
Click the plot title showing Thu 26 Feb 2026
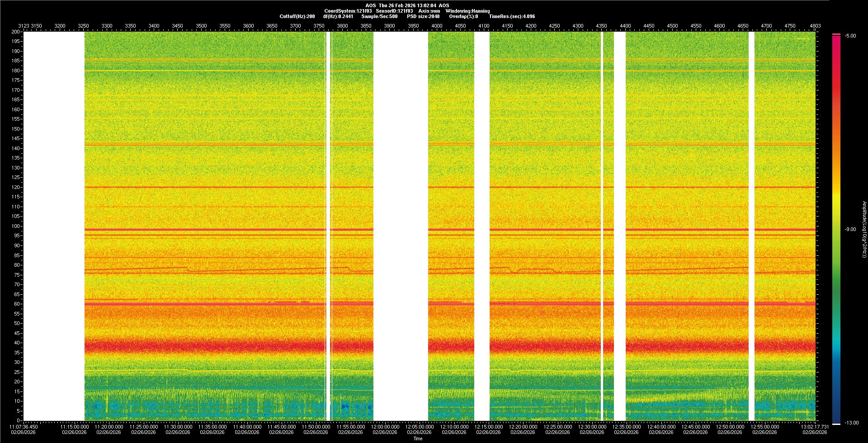(x=407, y=5)
